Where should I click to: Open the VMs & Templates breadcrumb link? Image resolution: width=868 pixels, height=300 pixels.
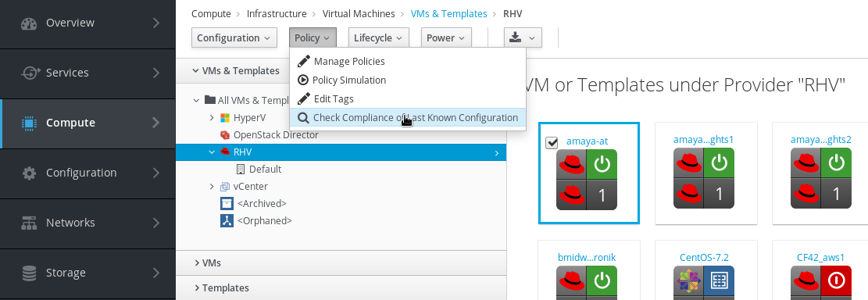[449, 14]
